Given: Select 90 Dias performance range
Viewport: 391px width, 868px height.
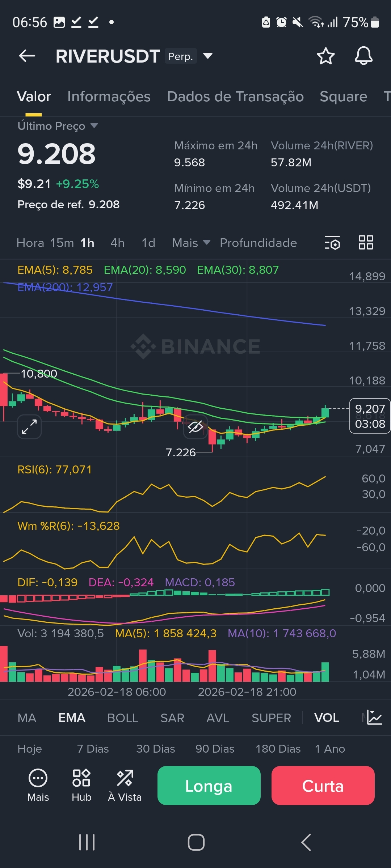Looking at the screenshot, I should point(215,749).
